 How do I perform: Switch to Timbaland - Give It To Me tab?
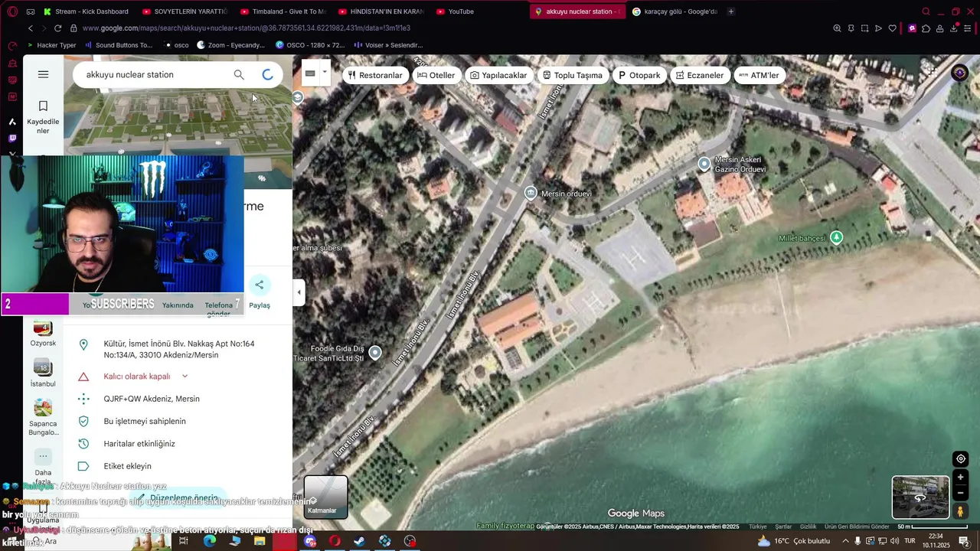[283, 11]
